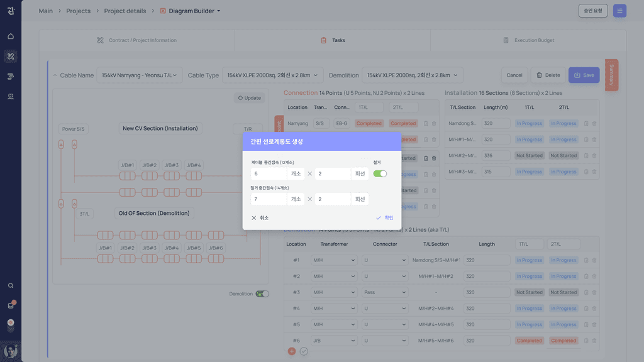Image resolution: width=644 pixels, height=362 pixels.
Task: Click the Power S/S label in the diagram
Action: 73,129
